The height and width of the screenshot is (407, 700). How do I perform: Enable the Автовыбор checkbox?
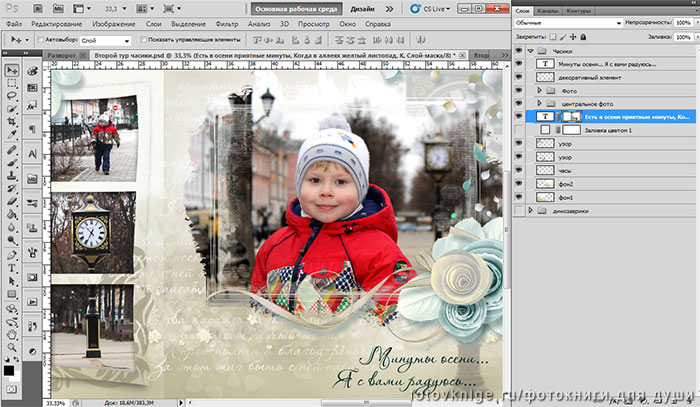[x=41, y=39]
